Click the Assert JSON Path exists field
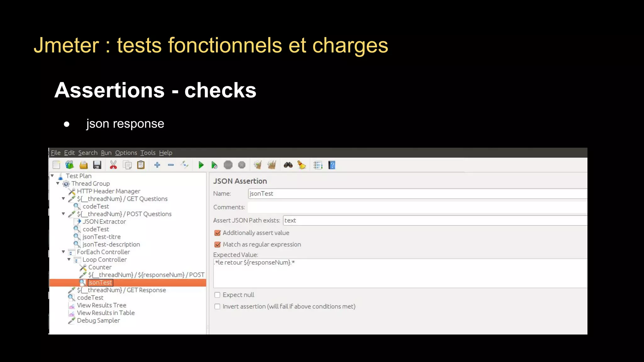 (x=435, y=220)
